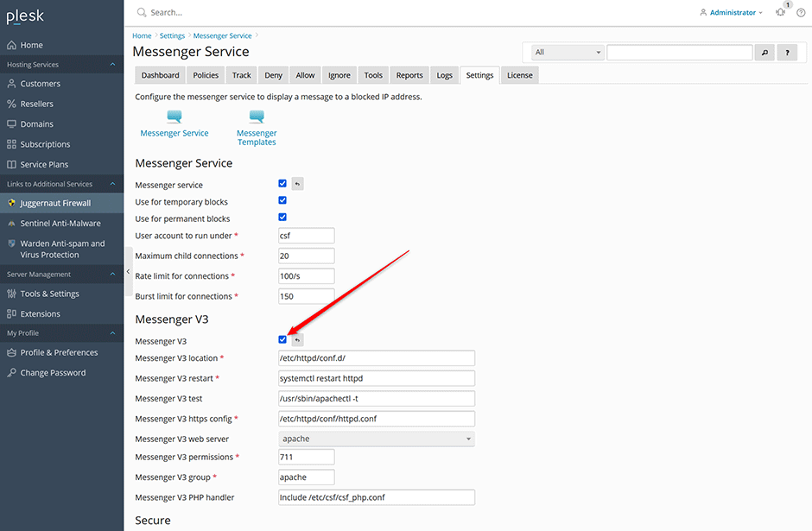
Task: Reset the Messenger V3 option with the undo icon
Action: click(297, 340)
